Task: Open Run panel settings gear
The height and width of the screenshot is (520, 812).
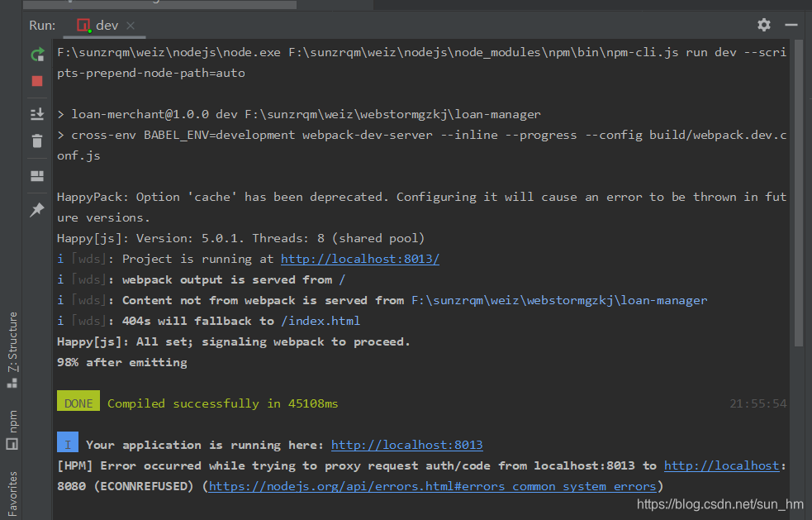Action: [x=764, y=25]
